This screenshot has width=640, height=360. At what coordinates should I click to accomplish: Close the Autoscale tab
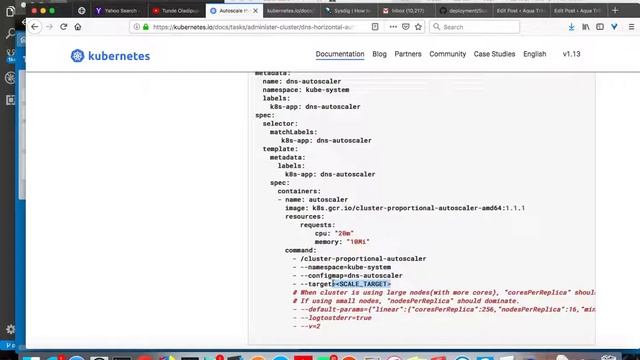(x=256, y=11)
